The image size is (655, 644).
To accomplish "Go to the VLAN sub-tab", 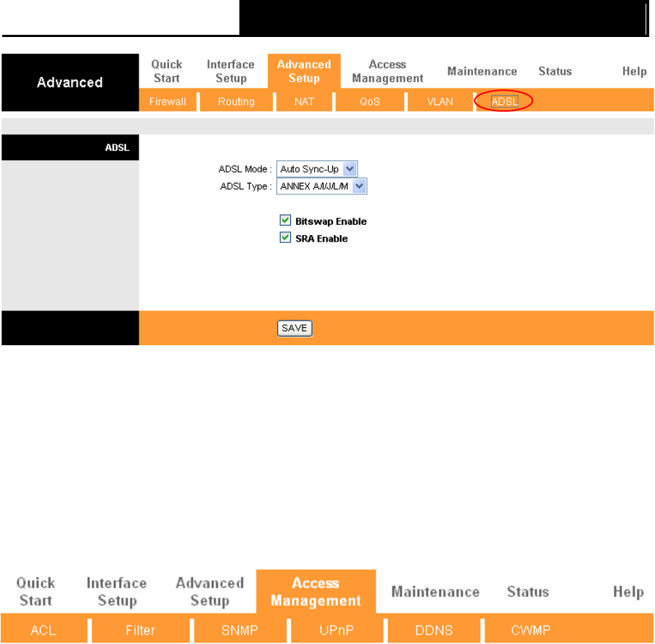I will click(440, 102).
